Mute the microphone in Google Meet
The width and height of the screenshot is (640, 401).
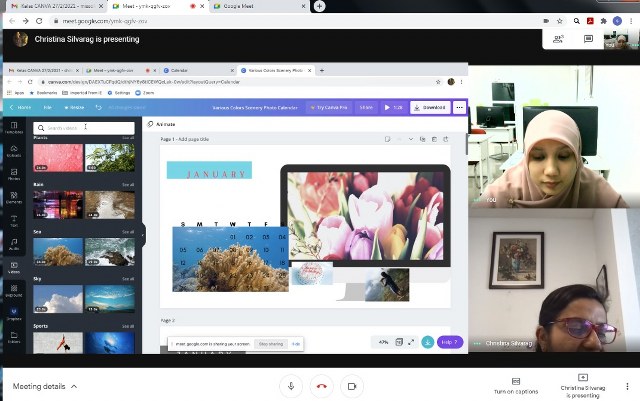(x=291, y=386)
